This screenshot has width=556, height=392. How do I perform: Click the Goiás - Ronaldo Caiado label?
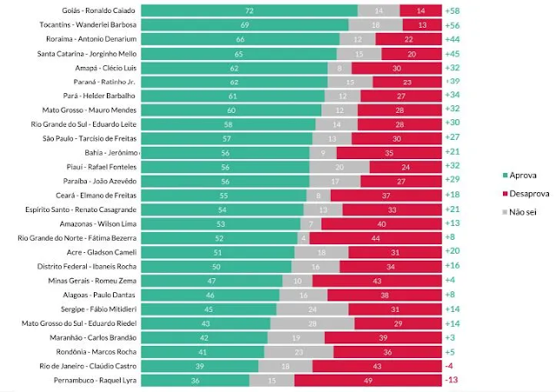click(98, 10)
